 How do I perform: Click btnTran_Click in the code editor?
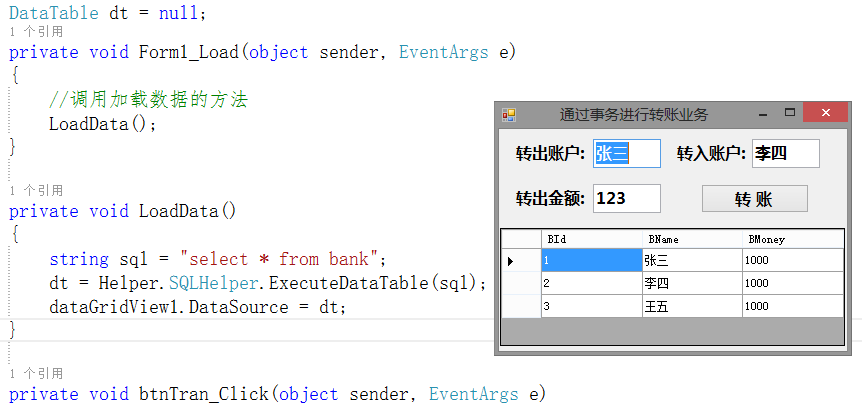(203, 394)
